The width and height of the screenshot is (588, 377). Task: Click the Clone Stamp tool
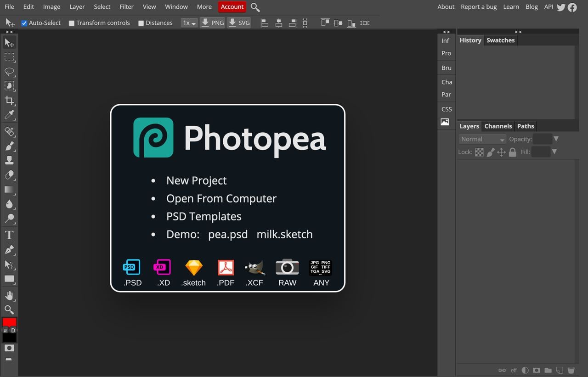[9, 160]
